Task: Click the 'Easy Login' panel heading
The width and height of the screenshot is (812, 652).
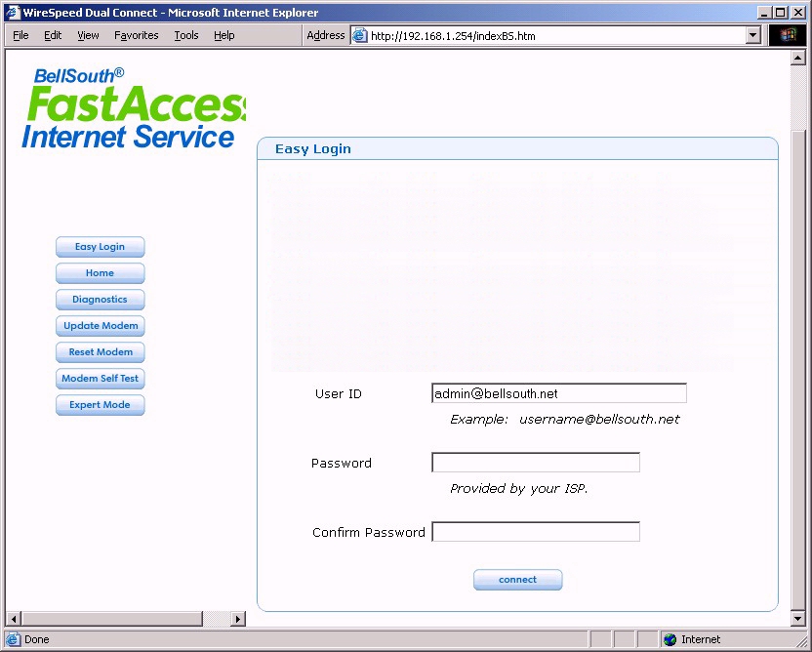Action: click(312, 149)
